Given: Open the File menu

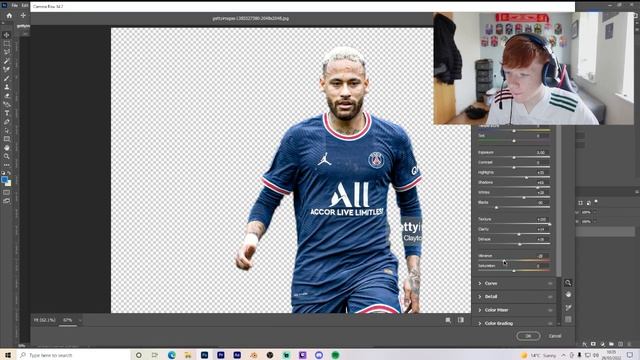Looking at the screenshot, I should pos(15,6).
